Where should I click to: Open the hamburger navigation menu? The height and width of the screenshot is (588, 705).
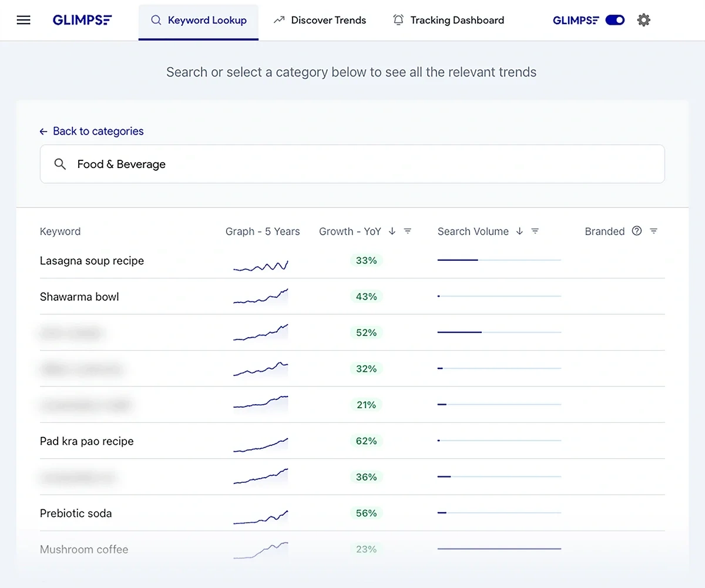point(23,19)
